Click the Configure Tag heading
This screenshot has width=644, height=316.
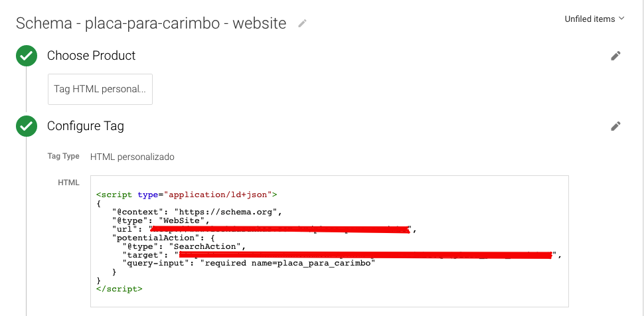(x=85, y=125)
